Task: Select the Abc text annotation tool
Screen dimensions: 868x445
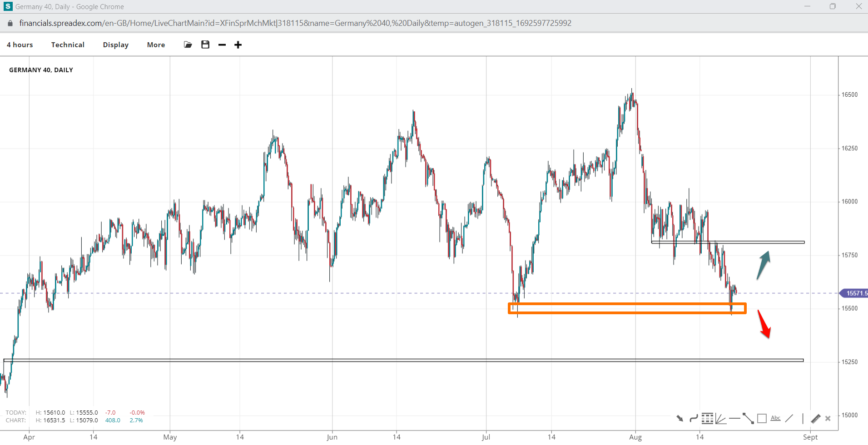Action: coord(776,418)
